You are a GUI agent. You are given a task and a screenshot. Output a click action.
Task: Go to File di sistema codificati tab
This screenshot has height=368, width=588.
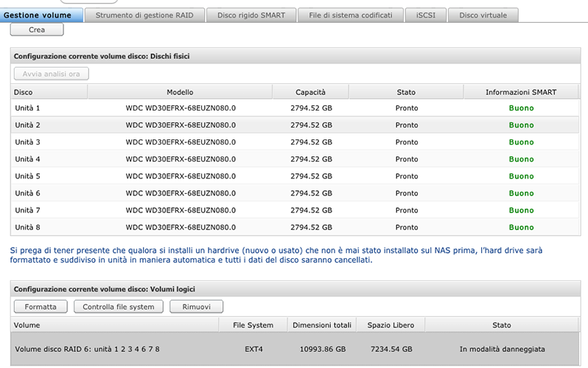pyautogui.click(x=350, y=15)
